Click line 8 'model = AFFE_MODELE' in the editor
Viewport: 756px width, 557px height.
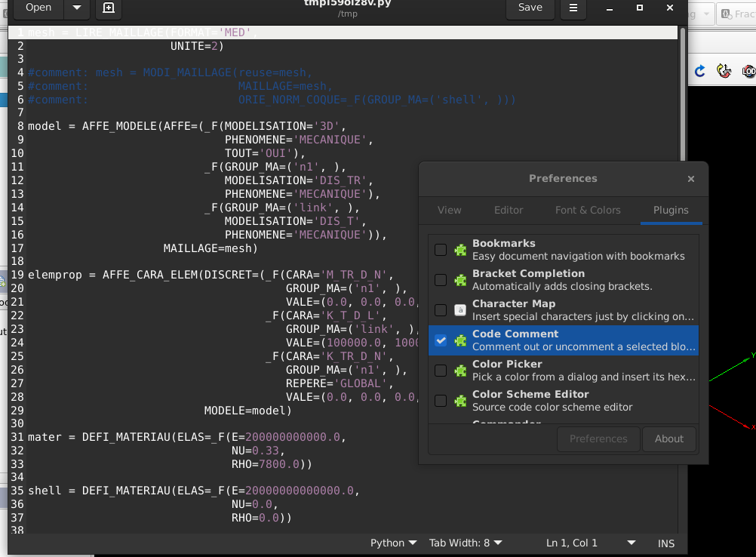[187, 126]
